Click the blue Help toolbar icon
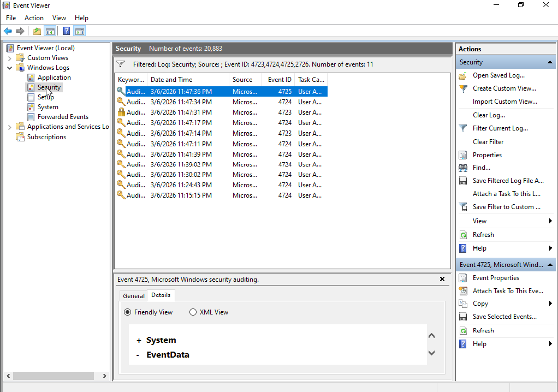Image resolution: width=558 pixels, height=392 pixels. (66, 31)
